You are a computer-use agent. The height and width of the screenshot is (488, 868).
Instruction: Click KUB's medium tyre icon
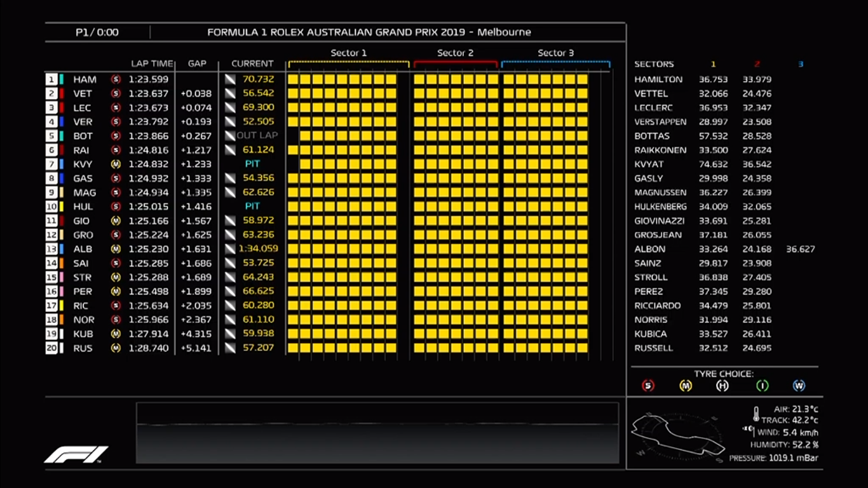[116, 334]
